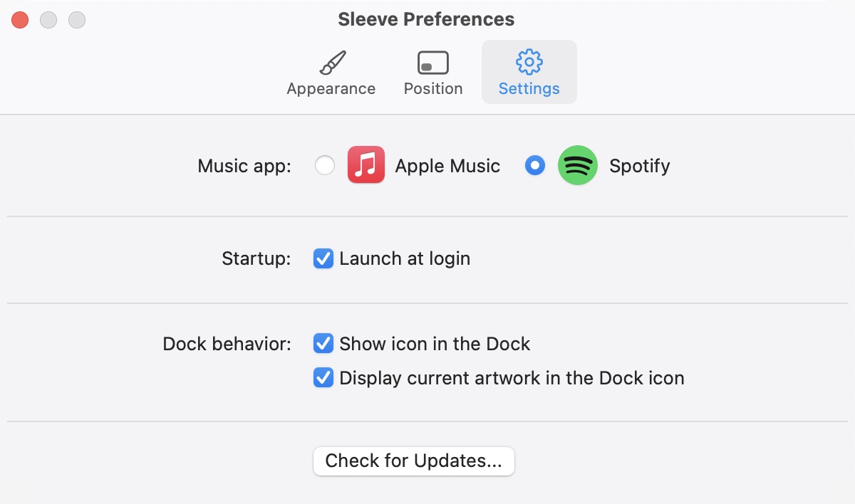Disable the Display current artwork checkbox
The width and height of the screenshot is (855, 504).
point(323,377)
